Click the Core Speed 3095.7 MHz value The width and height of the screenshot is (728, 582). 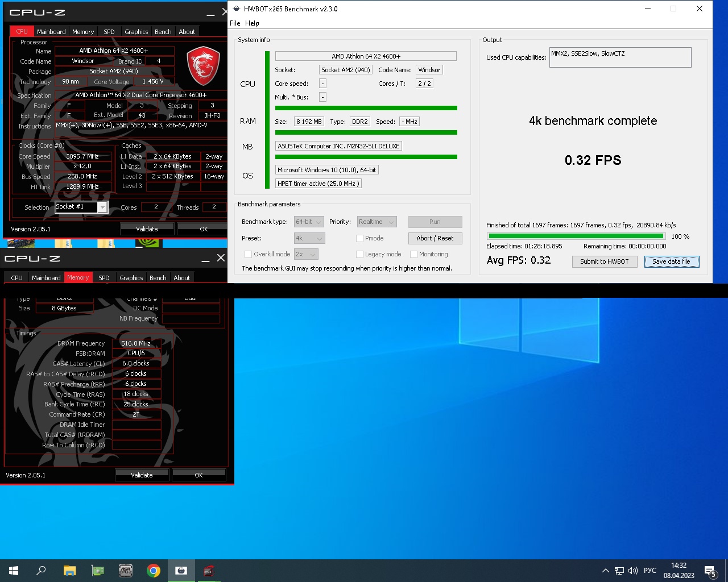82,156
